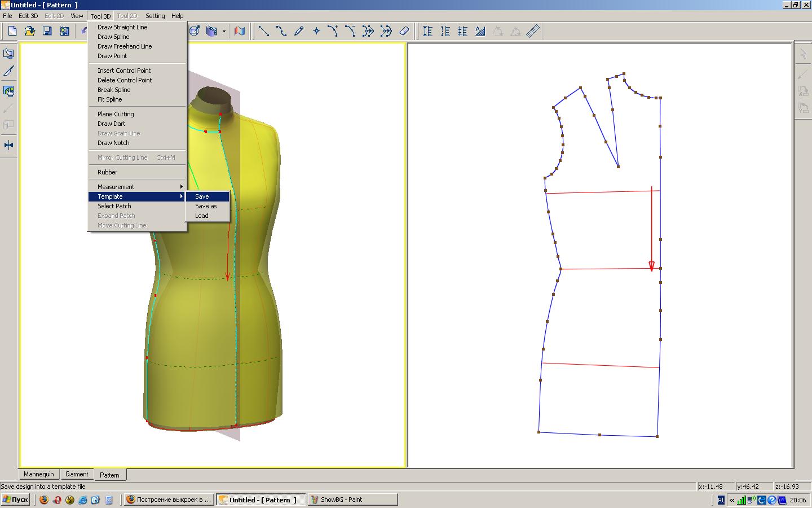Select Plane Cutting from Tool 3D menu
This screenshot has height=508, width=812.
coord(116,114)
